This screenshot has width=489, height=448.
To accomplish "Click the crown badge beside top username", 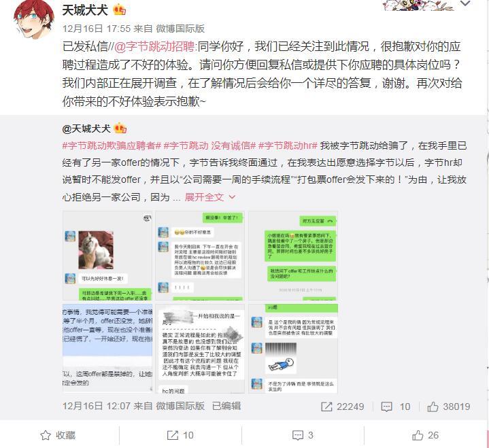I will coord(120,10).
